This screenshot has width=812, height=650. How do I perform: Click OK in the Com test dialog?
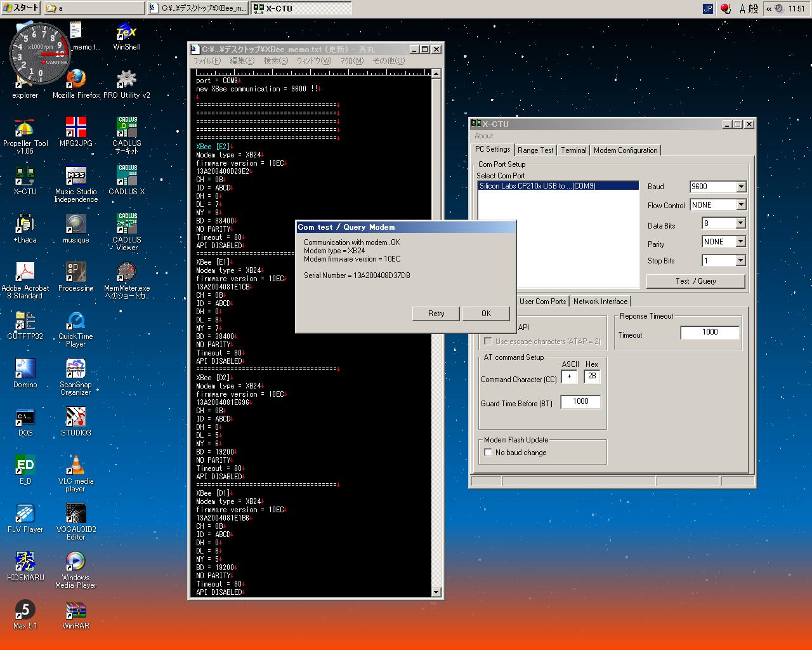click(486, 314)
